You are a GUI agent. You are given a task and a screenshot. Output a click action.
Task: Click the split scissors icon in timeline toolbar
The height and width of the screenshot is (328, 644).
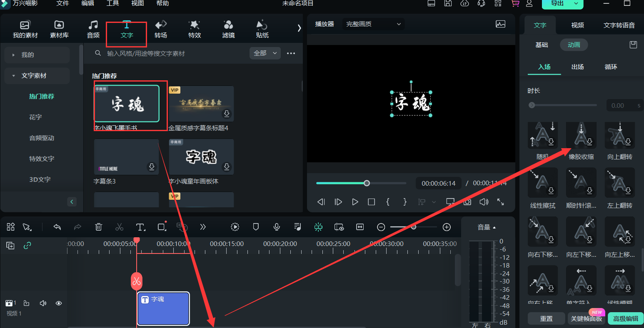(x=120, y=227)
